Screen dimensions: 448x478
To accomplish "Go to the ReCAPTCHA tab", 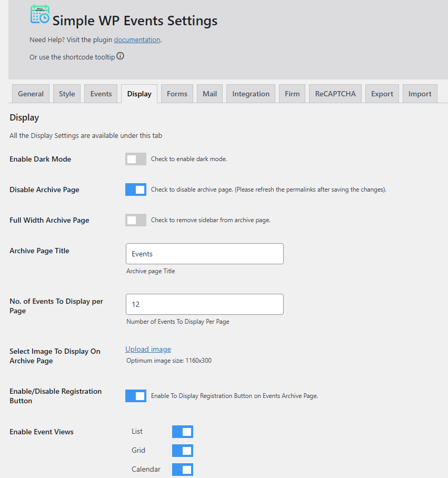I will pos(335,94).
